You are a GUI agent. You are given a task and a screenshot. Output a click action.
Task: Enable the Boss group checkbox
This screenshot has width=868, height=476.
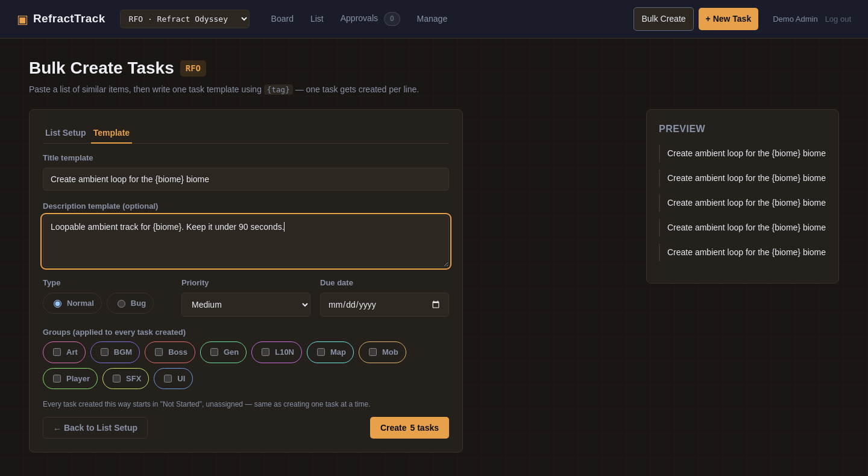[159, 352]
